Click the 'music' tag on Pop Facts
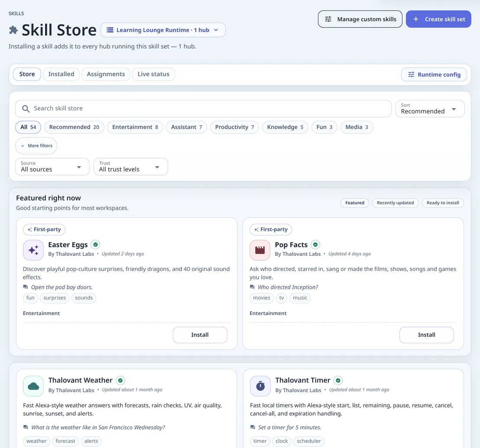This screenshot has height=448, width=480. click(300, 298)
